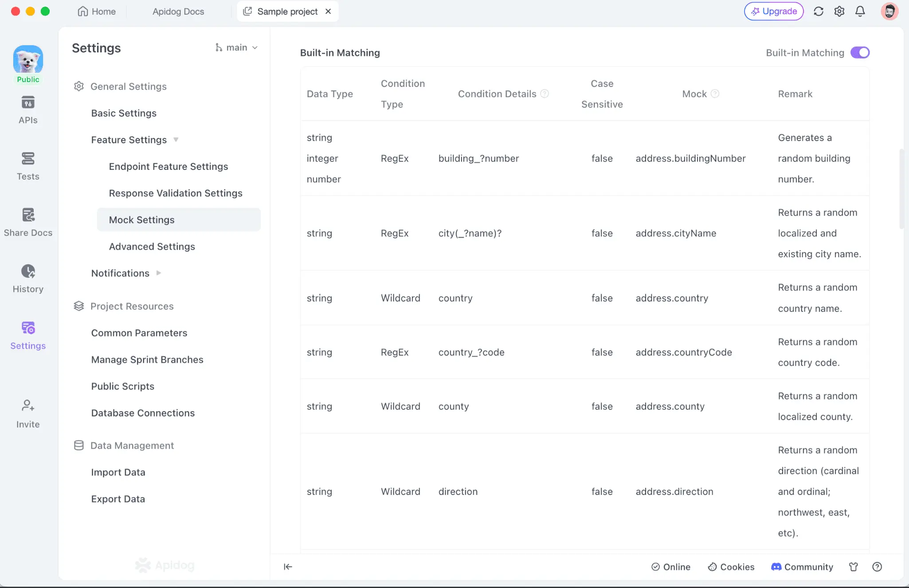Open Advanced Settings in sidebar
Image resolution: width=909 pixels, height=588 pixels.
click(x=152, y=247)
